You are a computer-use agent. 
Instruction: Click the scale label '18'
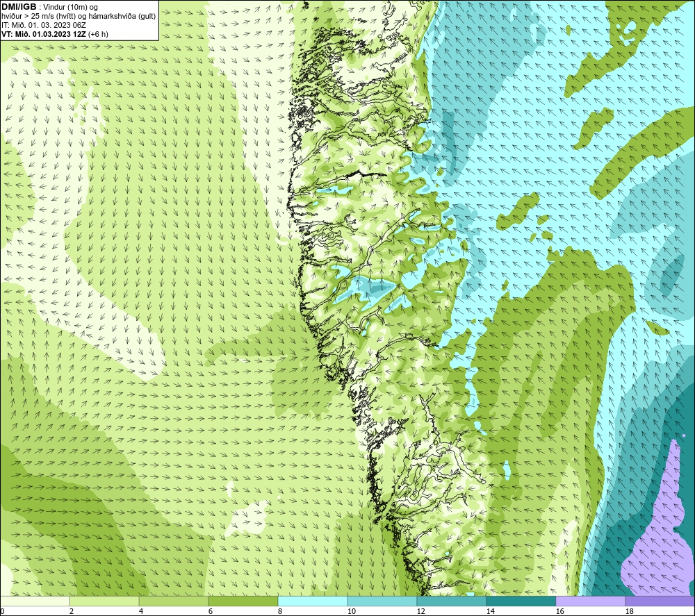(629, 611)
